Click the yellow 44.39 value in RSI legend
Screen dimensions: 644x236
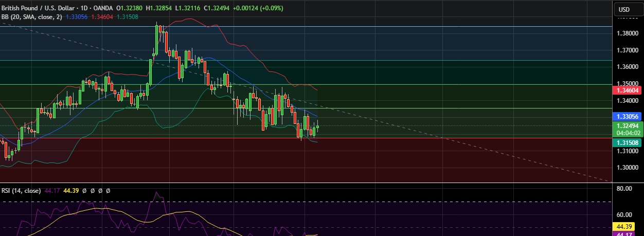point(71,191)
